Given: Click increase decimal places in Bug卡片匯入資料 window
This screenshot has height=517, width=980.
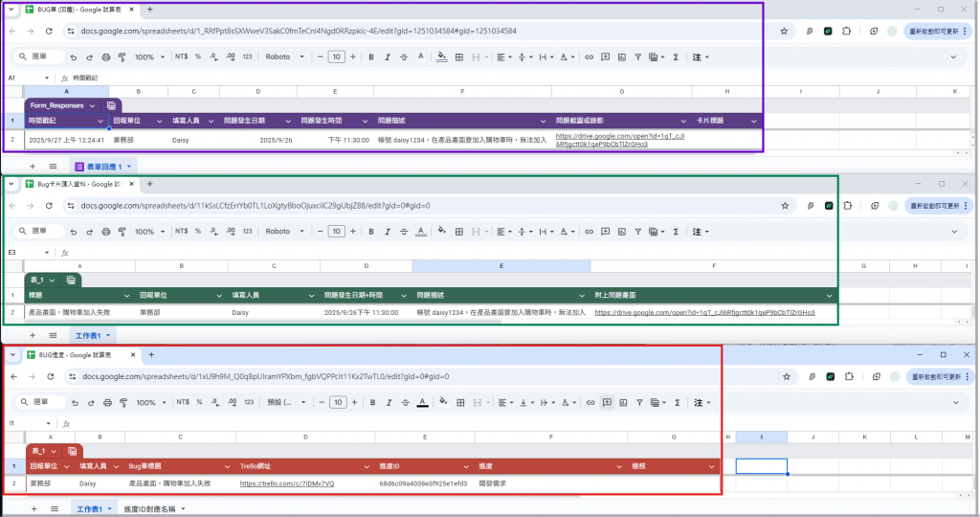Looking at the screenshot, I should point(231,232).
